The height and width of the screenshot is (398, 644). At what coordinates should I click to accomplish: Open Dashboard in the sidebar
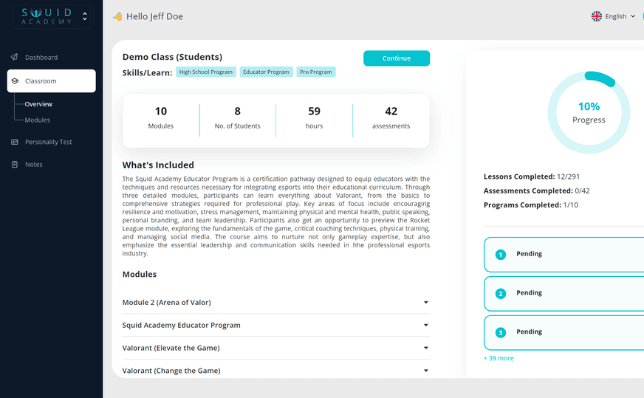tap(41, 58)
